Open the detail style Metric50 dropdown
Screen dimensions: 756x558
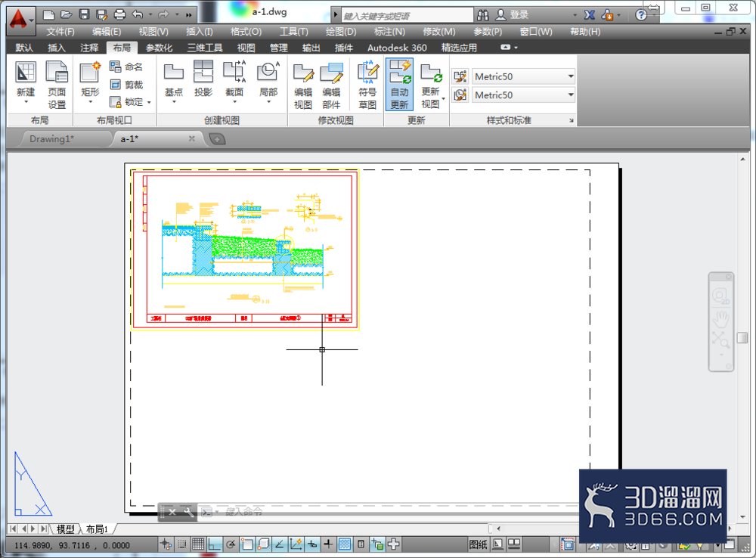[571, 95]
